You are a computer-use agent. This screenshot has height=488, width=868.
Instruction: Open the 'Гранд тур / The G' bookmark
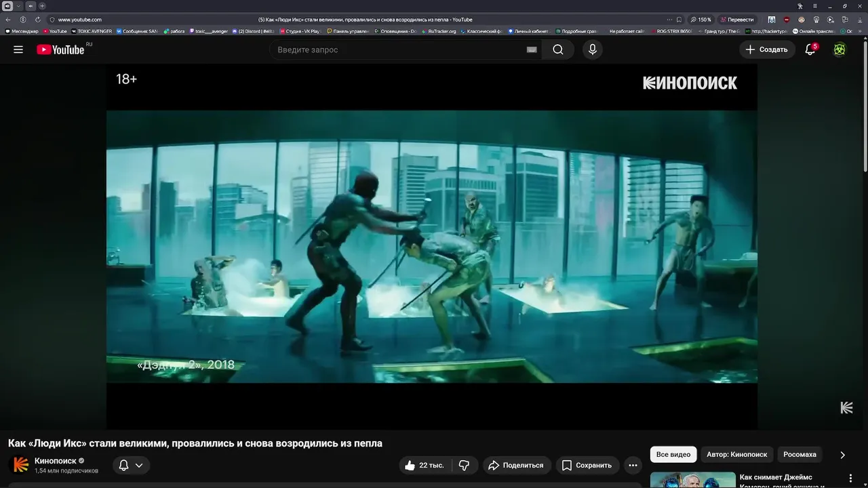(720, 31)
